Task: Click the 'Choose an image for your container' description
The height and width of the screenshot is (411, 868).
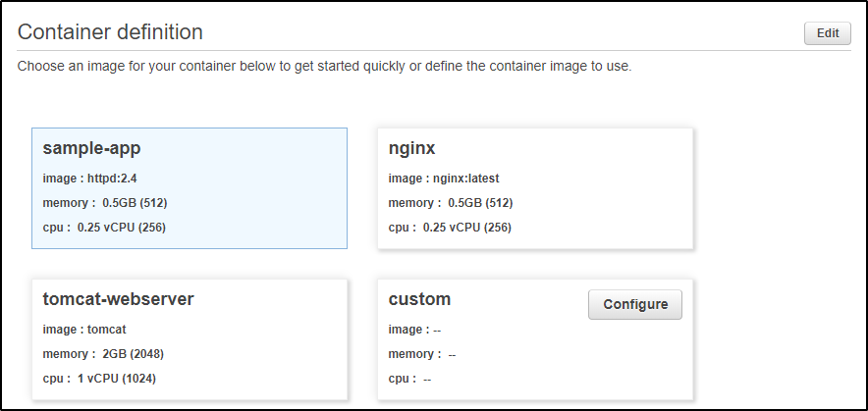Action: tap(324, 67)
